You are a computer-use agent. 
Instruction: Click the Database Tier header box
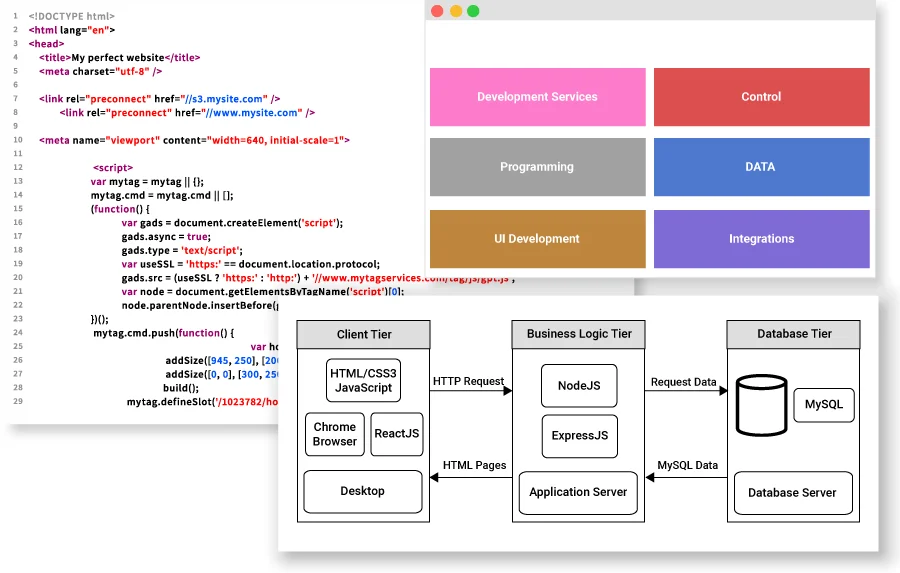(794, 334)
